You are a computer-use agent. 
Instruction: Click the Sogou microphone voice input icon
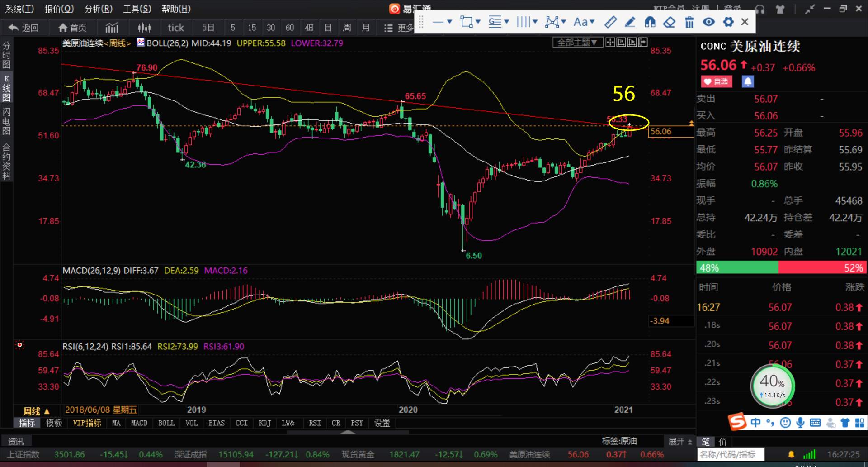(800, 423)
